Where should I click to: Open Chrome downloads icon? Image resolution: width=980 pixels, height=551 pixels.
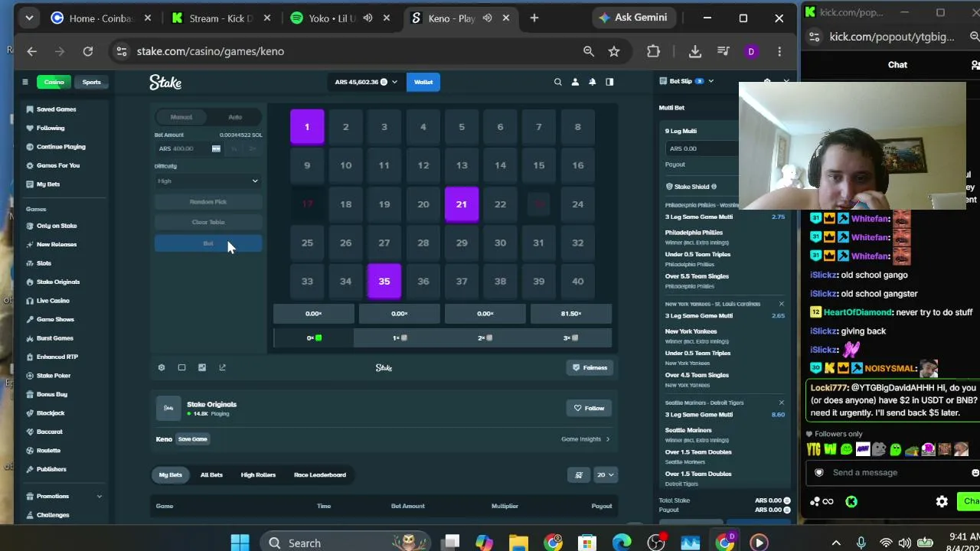695,51
